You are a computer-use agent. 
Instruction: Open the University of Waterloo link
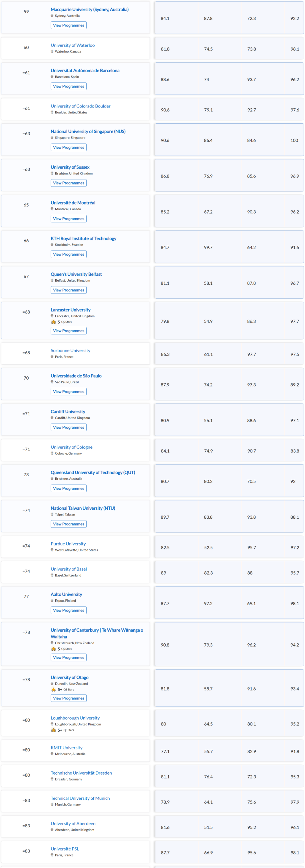pyautogui.click(x=73, y=45)
